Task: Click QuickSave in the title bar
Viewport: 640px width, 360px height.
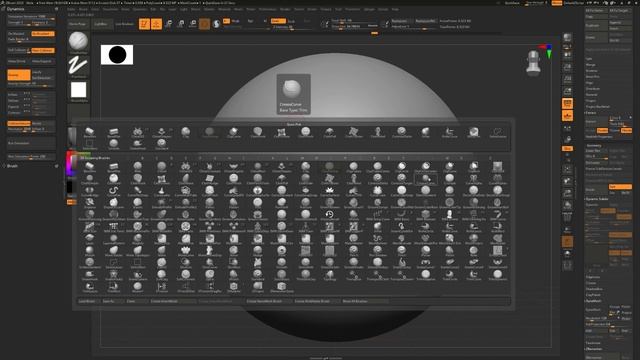Action: point(512,3)
